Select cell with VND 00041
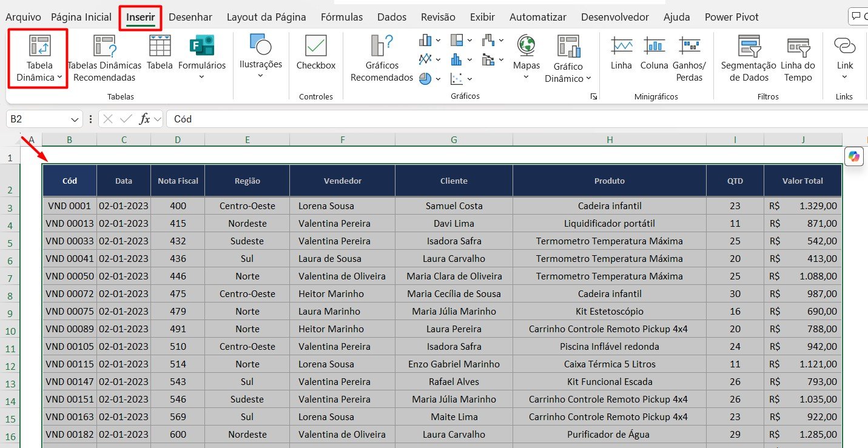Image resolution: width=868 pixels, height=448 pixels. tap(69, 258)
